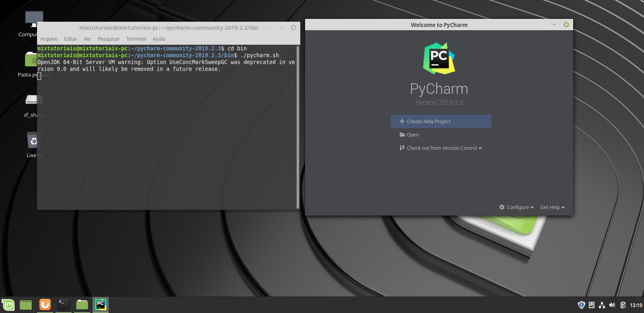644x313 pixels.
Task: Click the shield update manager tray icon
Action: point(581,305)
